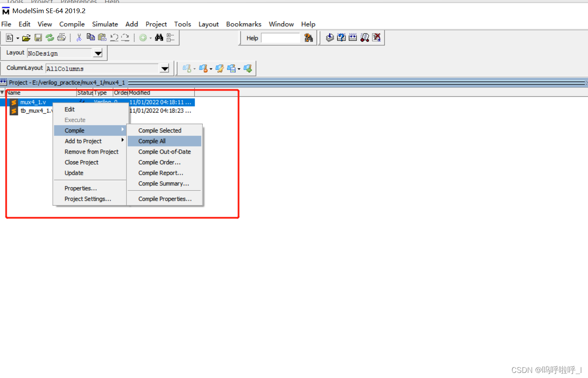Open the Tools menu

[x=182, y=24]
